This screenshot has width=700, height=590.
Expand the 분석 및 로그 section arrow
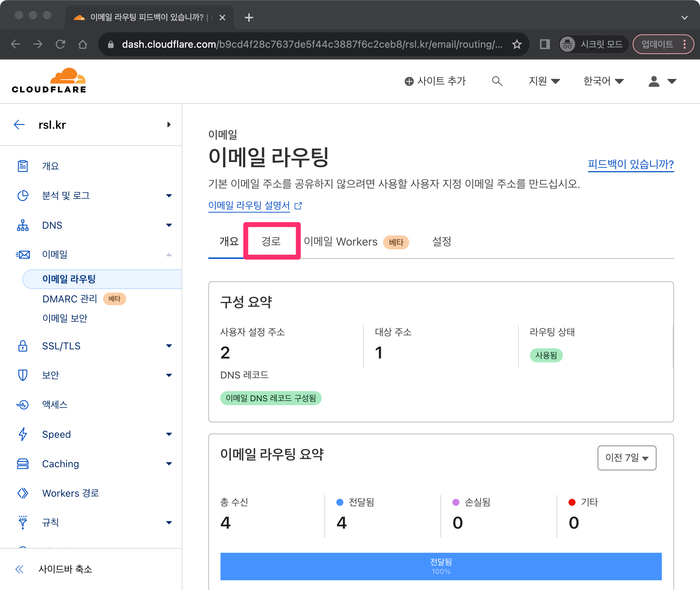click(169, 196)
